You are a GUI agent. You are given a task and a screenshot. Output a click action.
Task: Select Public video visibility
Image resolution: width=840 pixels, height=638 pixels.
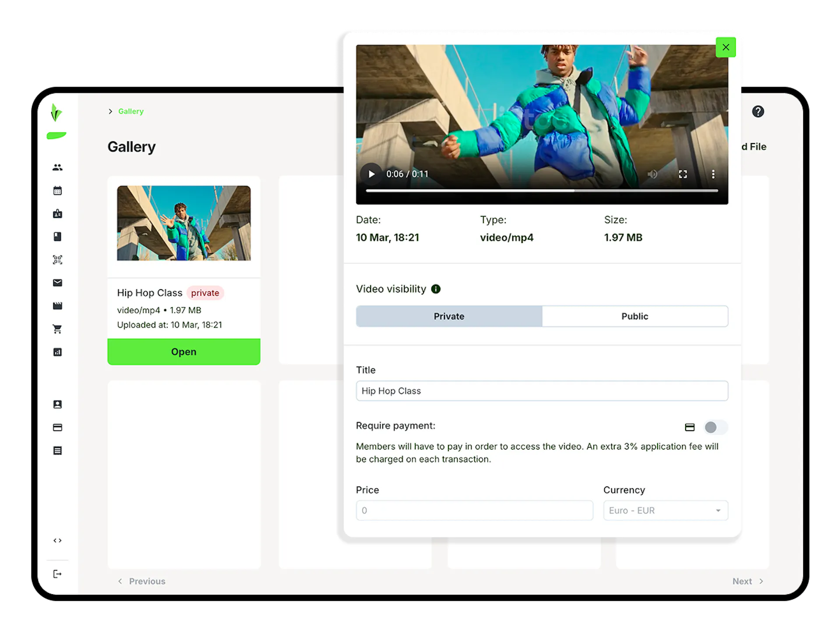[635, 316]
